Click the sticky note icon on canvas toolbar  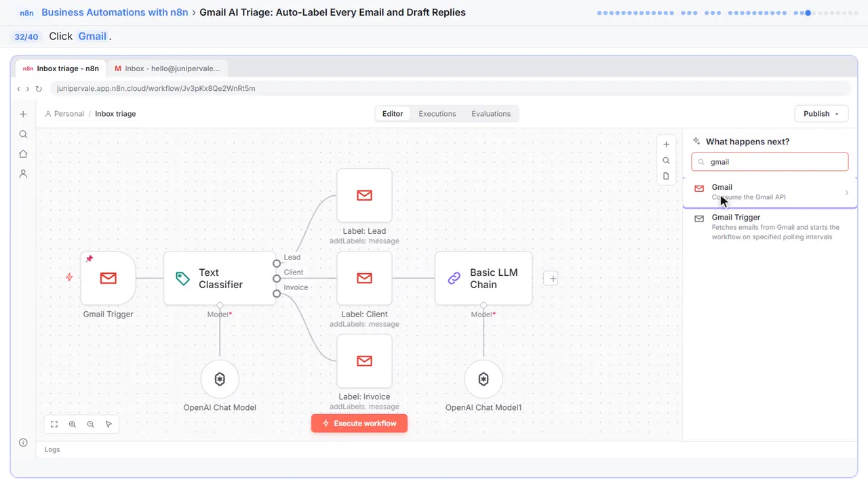tap(666, 176)
